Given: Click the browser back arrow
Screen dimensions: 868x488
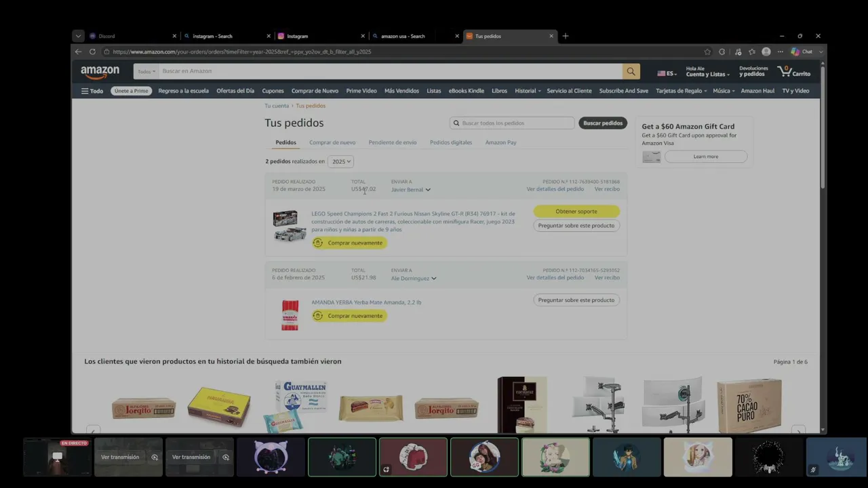Looking at the screenshot, I should (x=78, y=52).
